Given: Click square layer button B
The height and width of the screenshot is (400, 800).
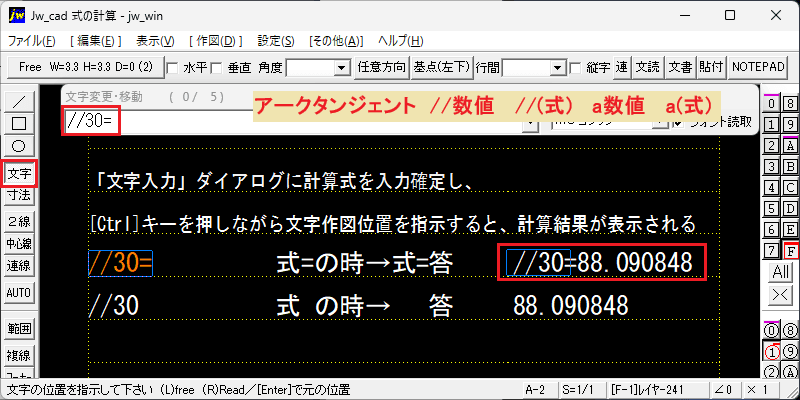Looking at the screenshot, I should [x=790, y=166].
